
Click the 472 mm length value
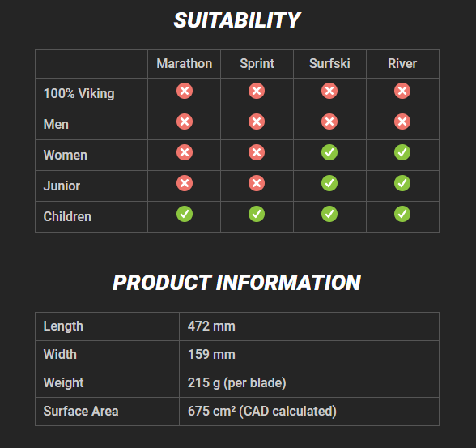coord(211,326)
